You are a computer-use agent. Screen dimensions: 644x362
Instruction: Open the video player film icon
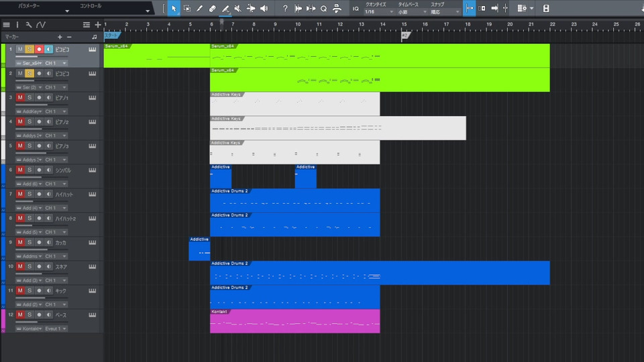[x=546, y=8]
